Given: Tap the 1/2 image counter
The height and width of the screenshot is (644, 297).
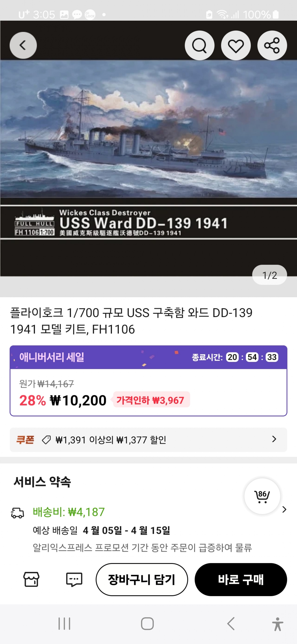Looking at the screenshot, I should pos(270,275).
